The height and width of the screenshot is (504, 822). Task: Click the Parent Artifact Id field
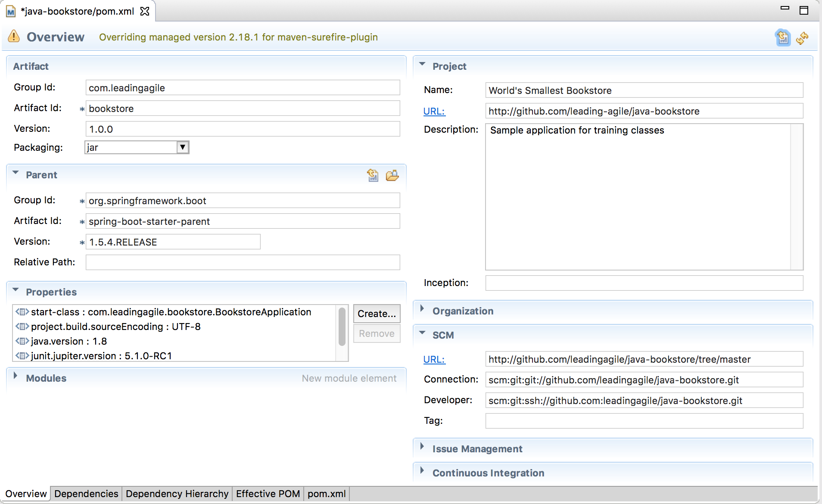(243, 221)
